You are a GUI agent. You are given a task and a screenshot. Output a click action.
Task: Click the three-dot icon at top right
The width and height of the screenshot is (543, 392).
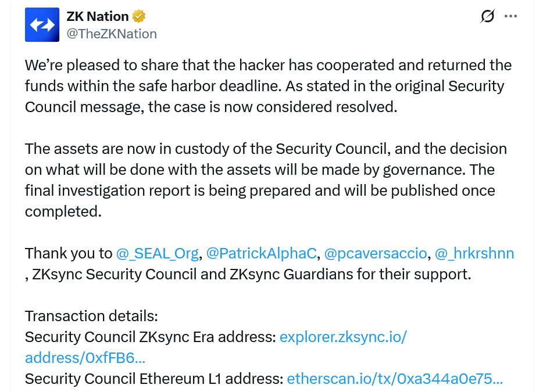pyautogui.click(x=510, y=16)
